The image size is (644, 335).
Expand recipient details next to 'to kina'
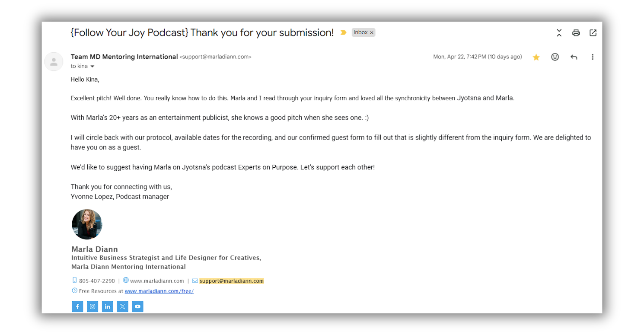point(92,67)
